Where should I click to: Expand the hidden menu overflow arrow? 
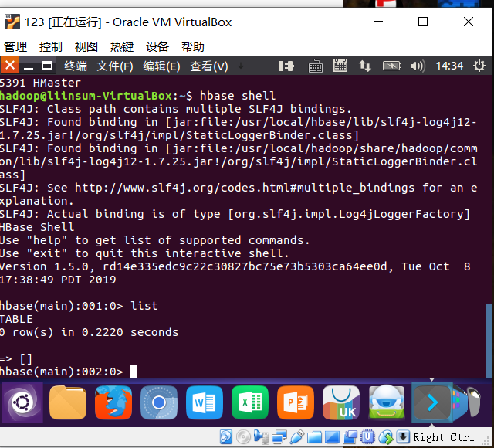pyautogui.click(x=241, y=66)
